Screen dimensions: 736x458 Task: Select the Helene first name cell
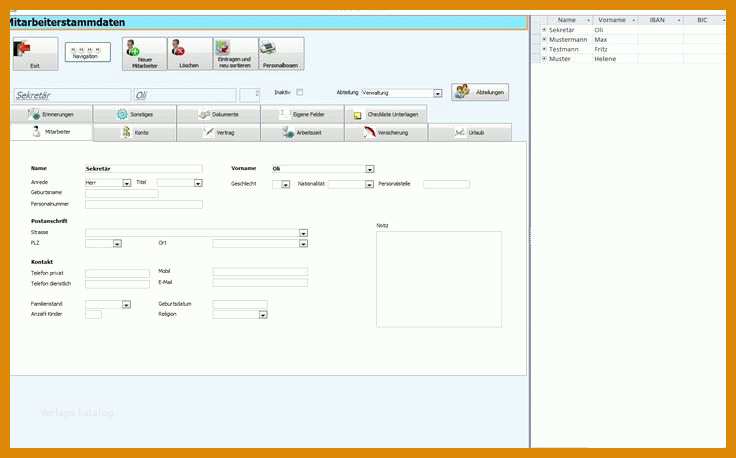tap(615, 59)
